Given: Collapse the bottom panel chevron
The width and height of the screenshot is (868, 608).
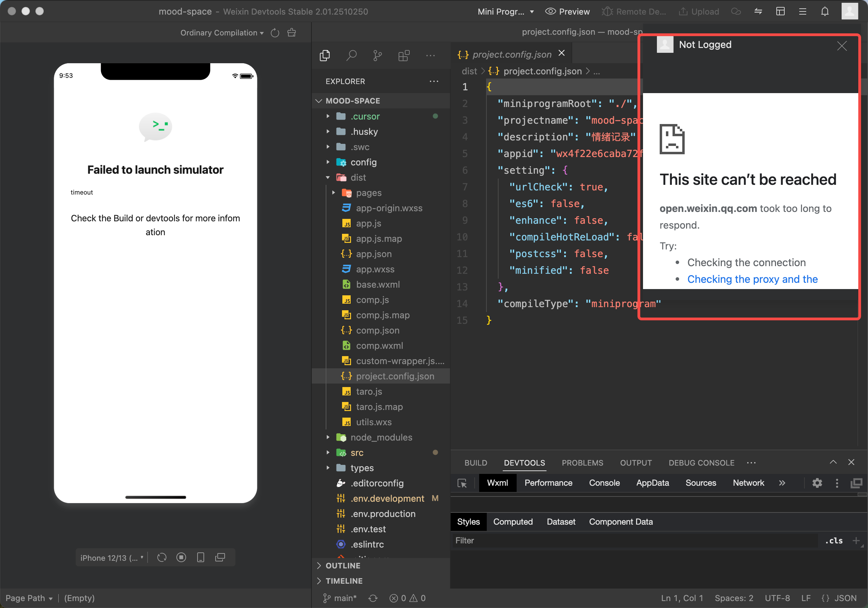Looking at the screenshot, I should (x=833, y=462).
